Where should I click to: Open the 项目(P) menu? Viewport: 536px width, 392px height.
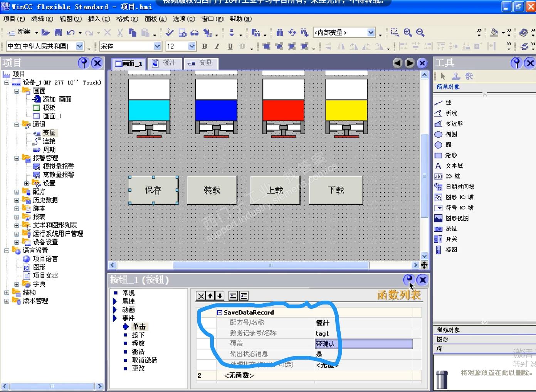[14, 19]
